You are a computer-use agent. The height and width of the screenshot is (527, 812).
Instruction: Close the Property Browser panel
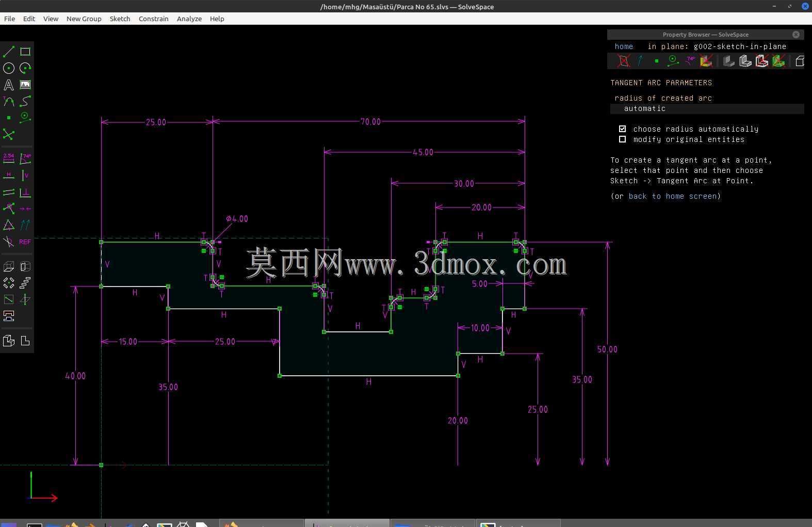796,35
